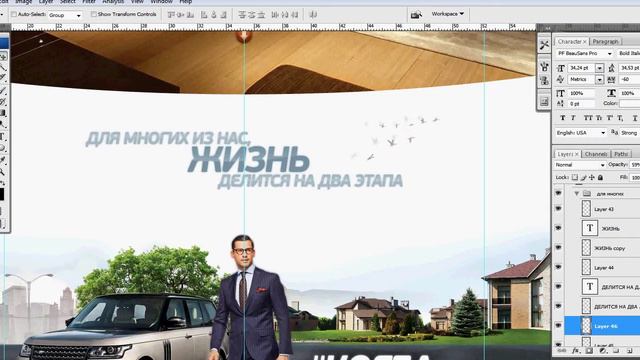Align top edges in options bar
Screen dimensions: 640x360
[x=171, y=15]
